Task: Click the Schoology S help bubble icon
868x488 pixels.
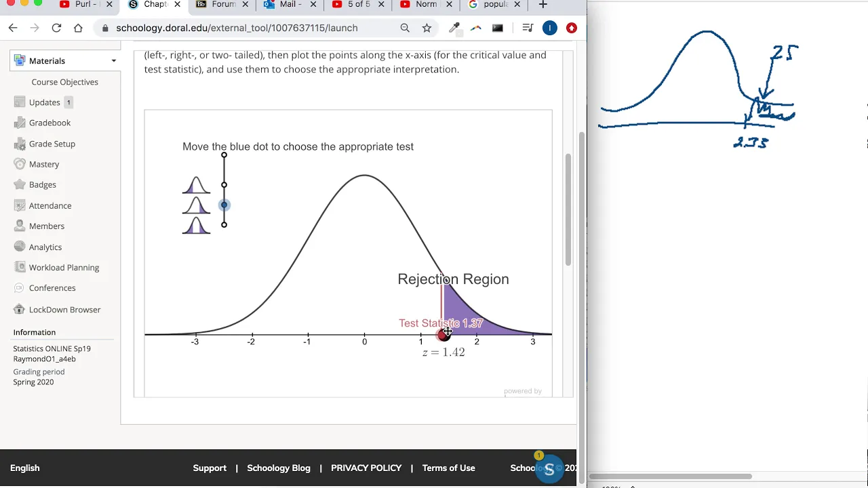Action: pos(549,468)
